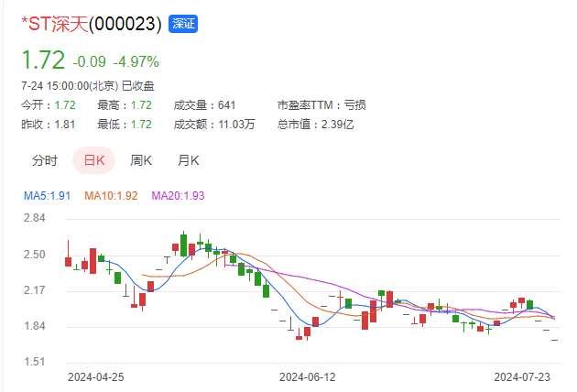Click the 成交额:11.03万 value
577x392 pixels.
click(x=214, y=125)
